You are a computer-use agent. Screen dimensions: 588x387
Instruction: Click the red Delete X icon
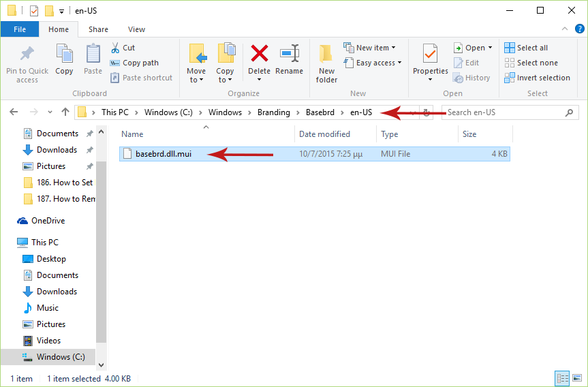pos(259,53)
